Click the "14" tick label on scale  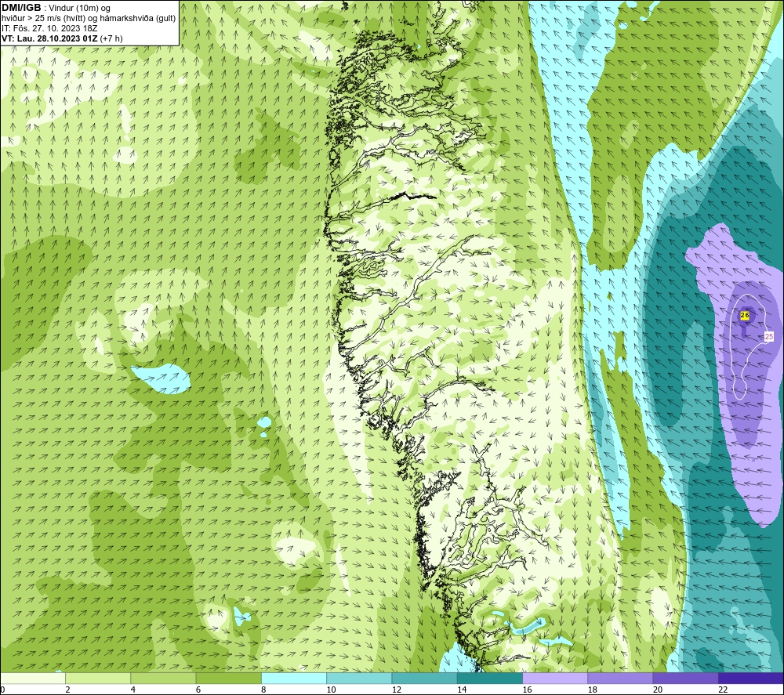pyautogui.click(x=462, y=690)
